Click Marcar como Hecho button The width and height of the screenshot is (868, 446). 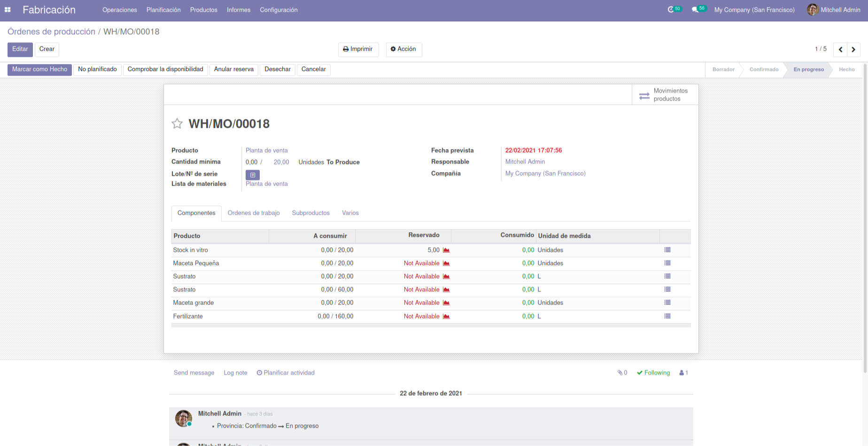point(40,70)
